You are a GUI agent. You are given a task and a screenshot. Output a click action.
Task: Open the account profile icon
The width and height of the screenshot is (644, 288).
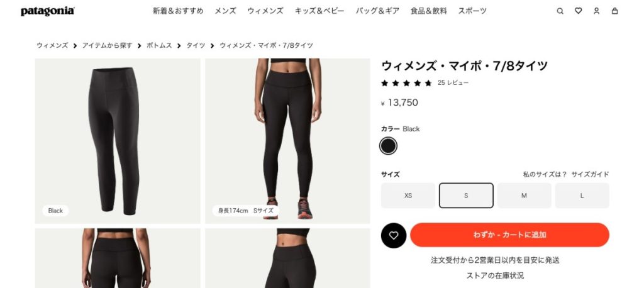pos(596,11)
